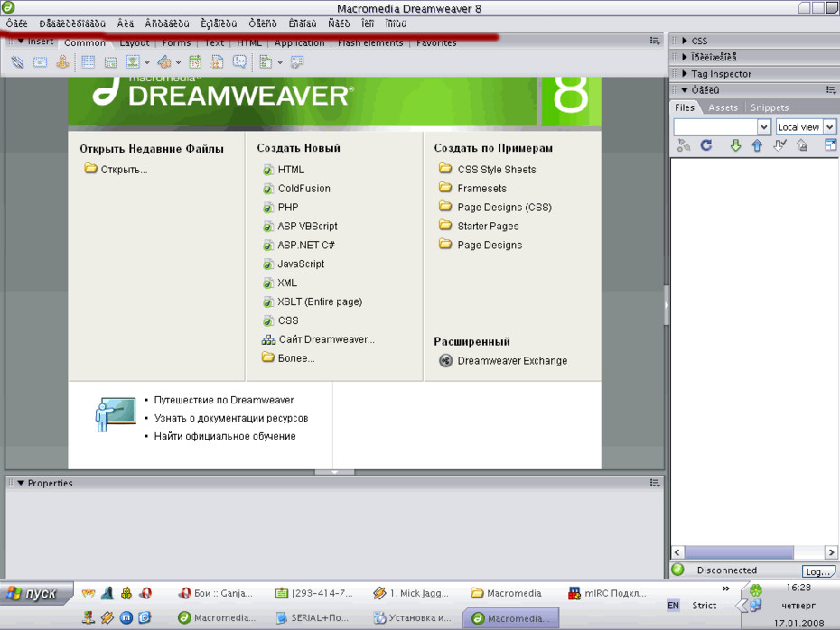840x630 pixels.
Task: Open Путешествие по Dreamweaver tour link
Action: pos(224,400)
